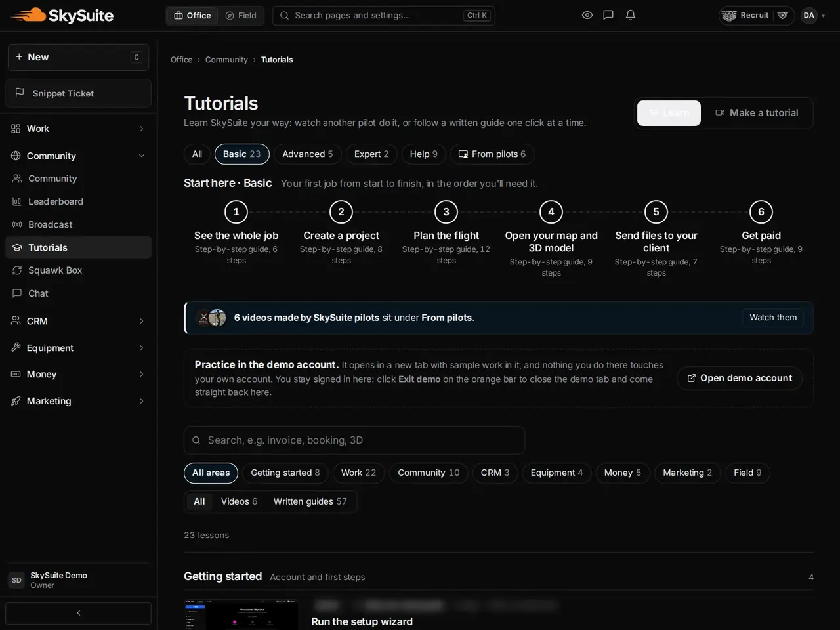Open Broadcast in the sidebar
The width and height of the screenshot is (840, 630).
[78, 224]
